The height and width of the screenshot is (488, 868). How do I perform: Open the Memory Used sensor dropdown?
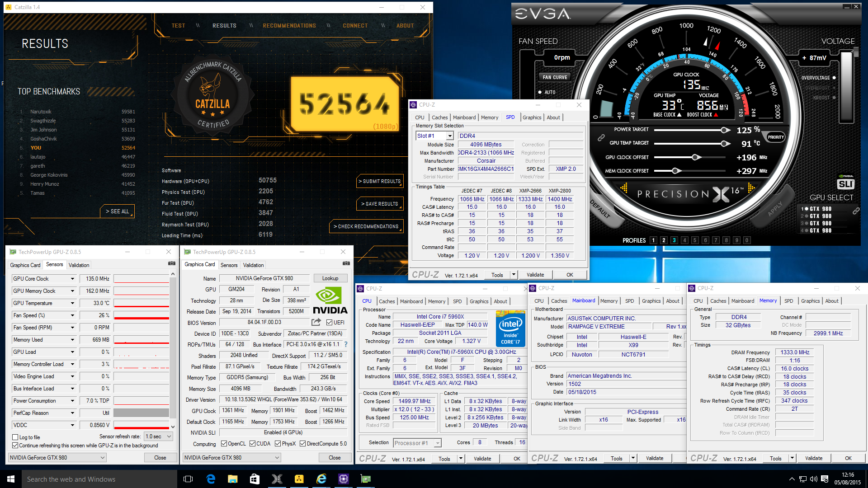point(72,340)
